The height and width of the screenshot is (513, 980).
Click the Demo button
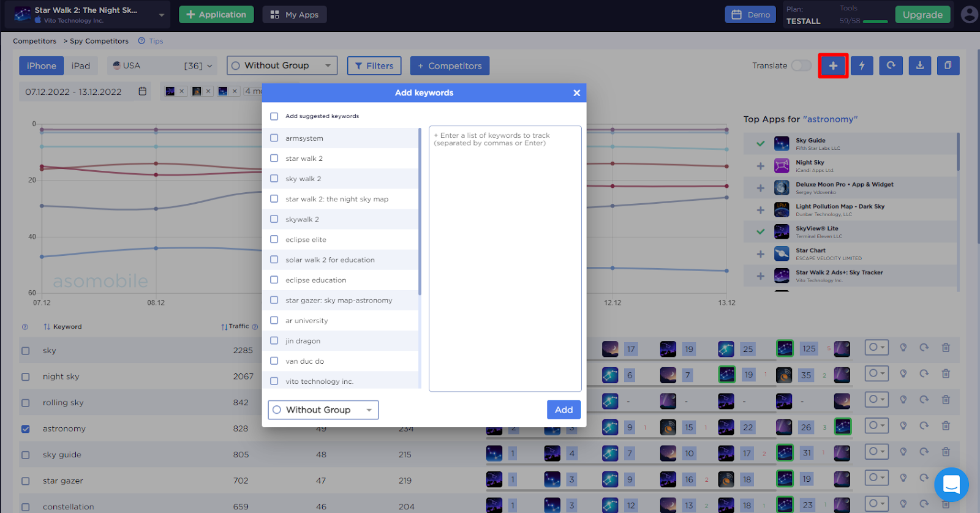tap(750, 15)
